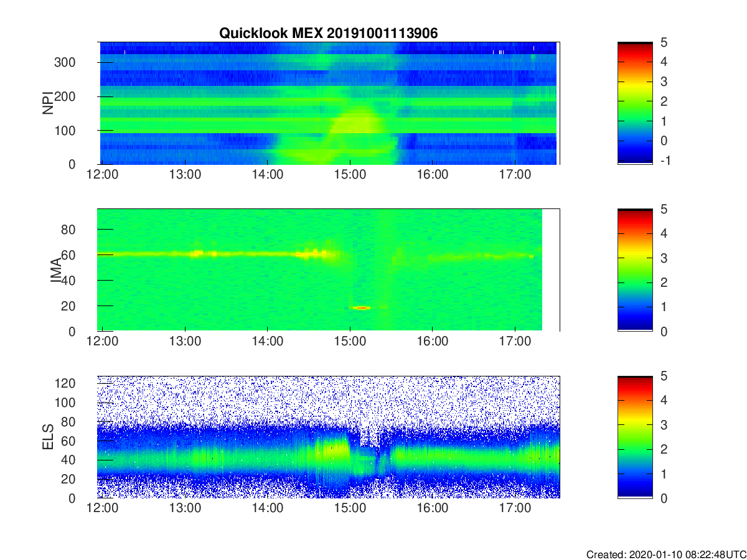Image resolution: width=747 pixels, height=560 pixels.
Task: Click the "Created: 2020-01-10 08:22:48UTC" timestamp
Action: 666,554
